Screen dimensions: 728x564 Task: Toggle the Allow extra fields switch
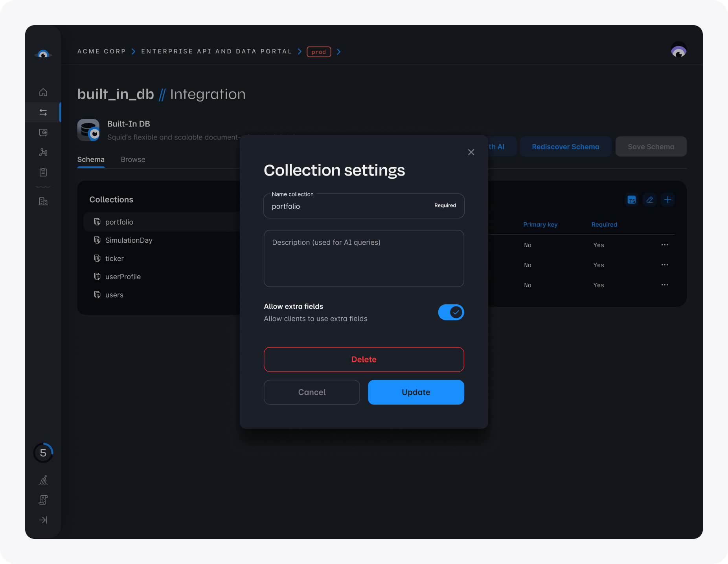click(451, 312)
